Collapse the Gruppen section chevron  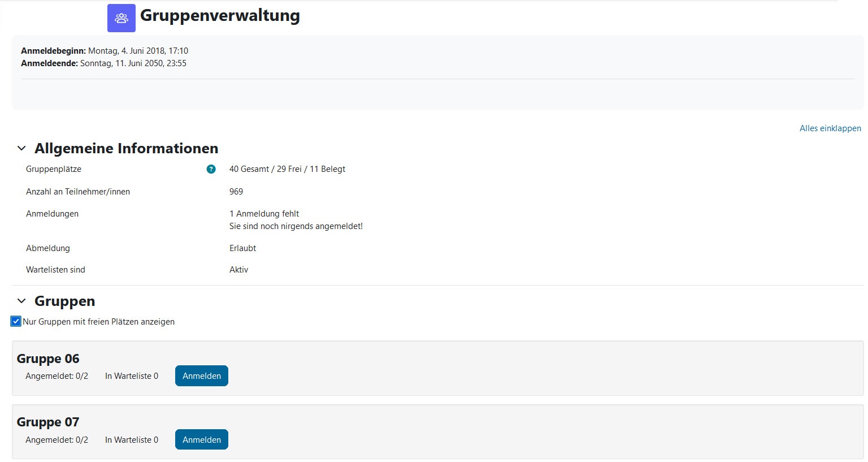pos(21,301)
